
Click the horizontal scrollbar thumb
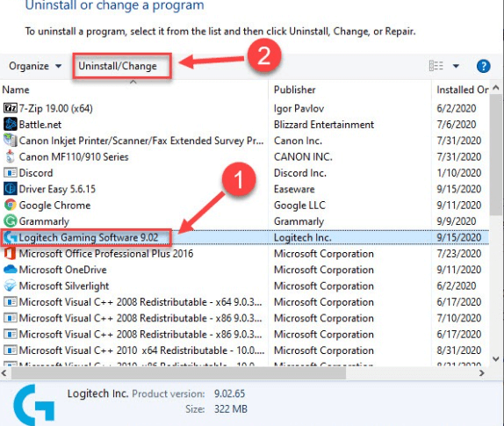[179, 373]
